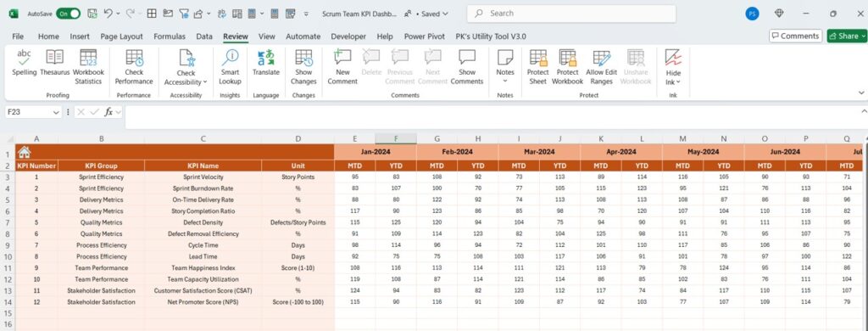Switch to the Data tab

click(x=204, y=36)
